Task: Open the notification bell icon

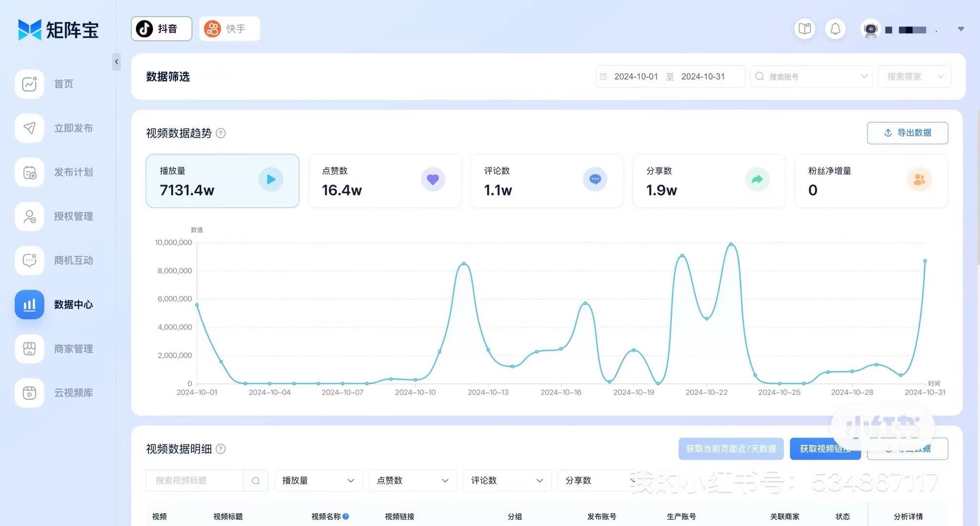Action: pos(835,29)
